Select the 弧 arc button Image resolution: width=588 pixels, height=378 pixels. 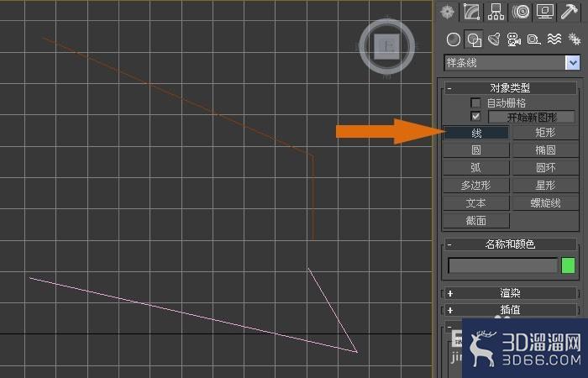tap(476, 168)
